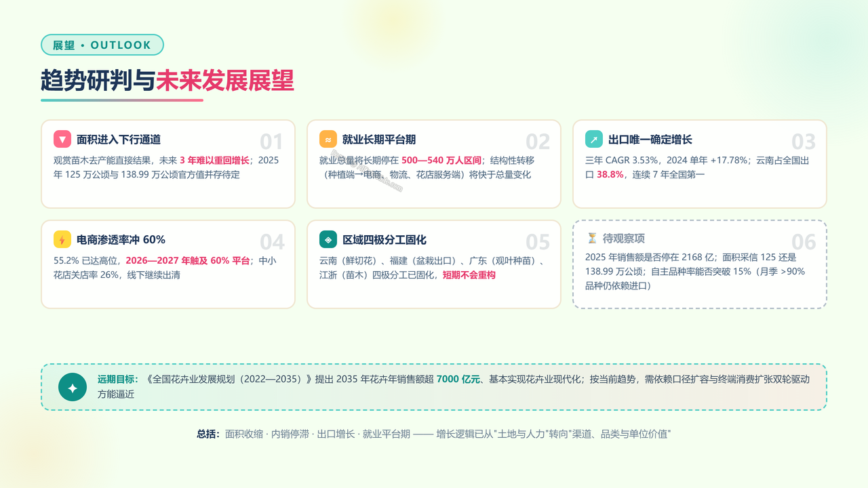Click the 远期目标 label in the banner
The height and width of the screenshot is (488, 868).
click(x=118, y=380)
